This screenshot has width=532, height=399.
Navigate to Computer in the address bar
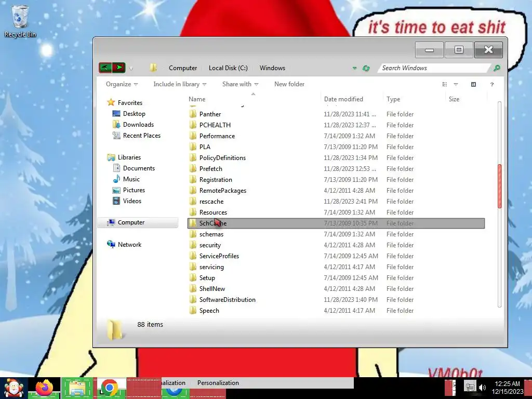(x=183, y=68)
